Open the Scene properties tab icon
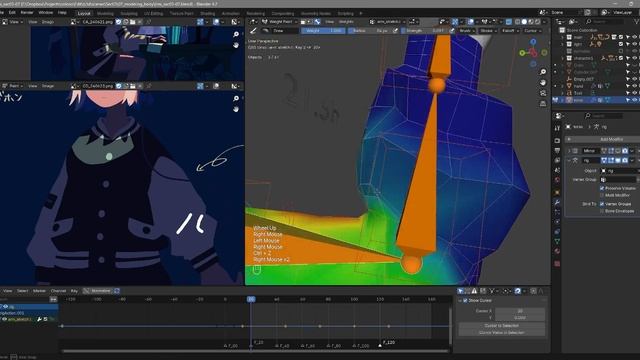The width and height of the screenshot is (640, 360). coord(557,170)
